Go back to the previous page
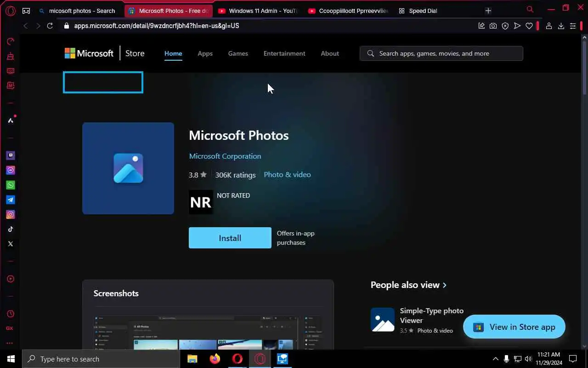Viewport: 588px width, 368px height. click(x=26, y=26)
